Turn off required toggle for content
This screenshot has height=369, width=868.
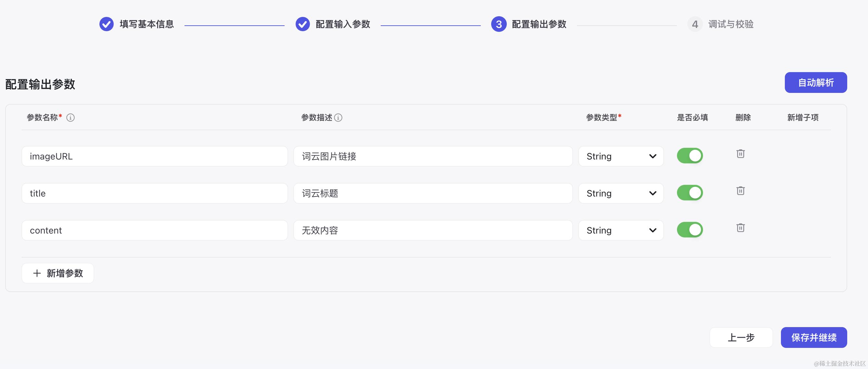(x=690, y=230)
